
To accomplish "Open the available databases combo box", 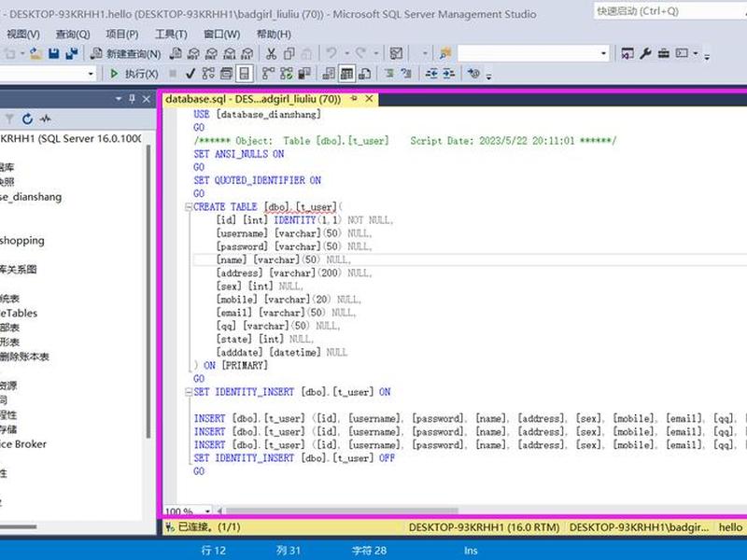I will 48,74.
